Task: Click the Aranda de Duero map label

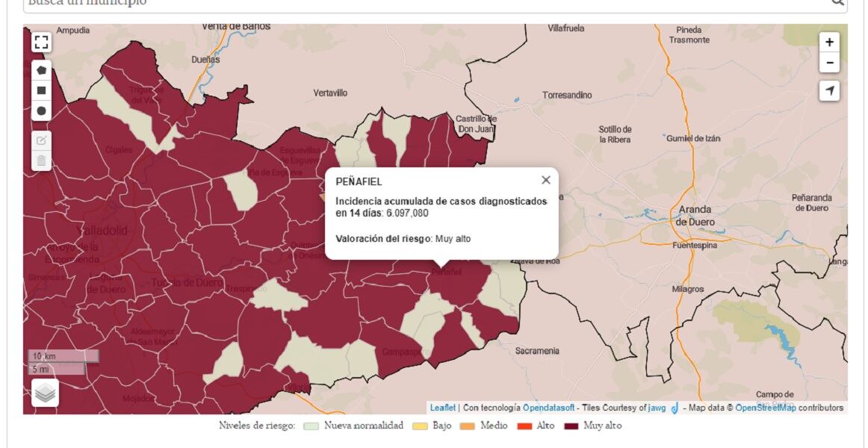Action: coord(693,215)
